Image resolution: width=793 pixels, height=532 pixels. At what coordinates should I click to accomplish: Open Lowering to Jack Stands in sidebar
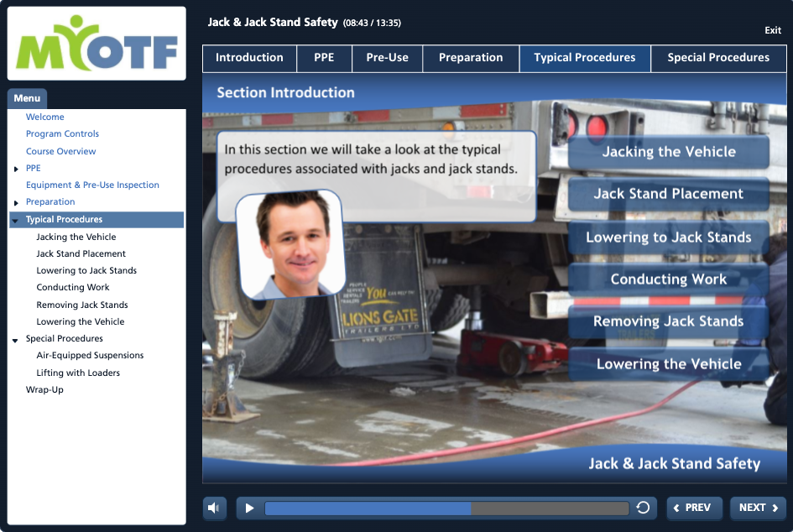coord(86,270)
